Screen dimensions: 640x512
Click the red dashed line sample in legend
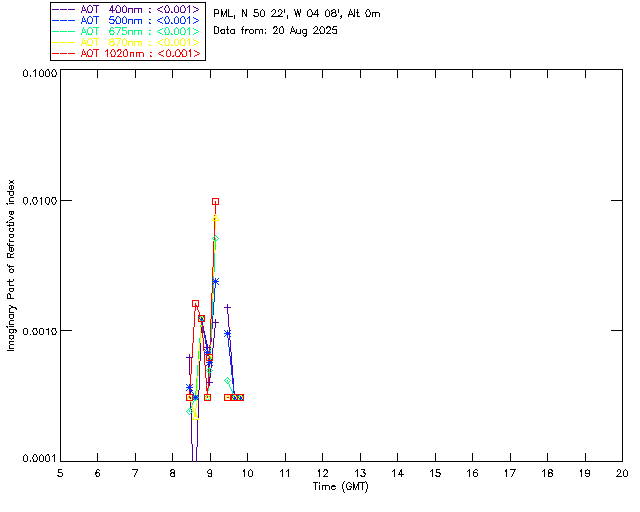64,53
